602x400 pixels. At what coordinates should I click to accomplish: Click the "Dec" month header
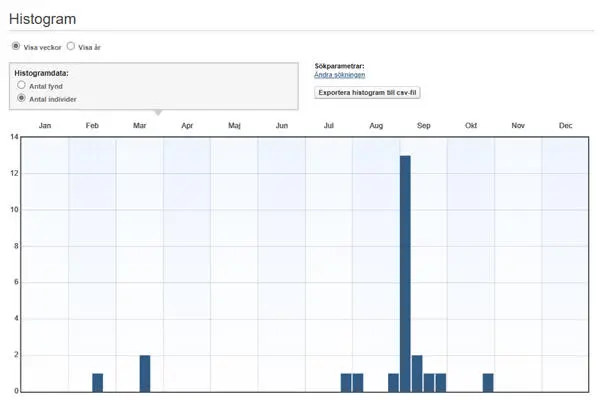point(565,125)
